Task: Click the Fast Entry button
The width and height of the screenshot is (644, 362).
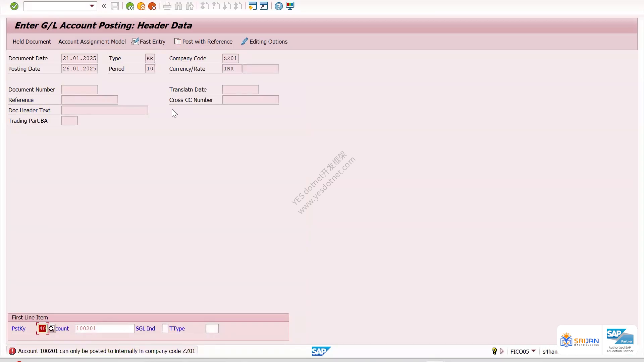Action: click(x=149, y=42)
